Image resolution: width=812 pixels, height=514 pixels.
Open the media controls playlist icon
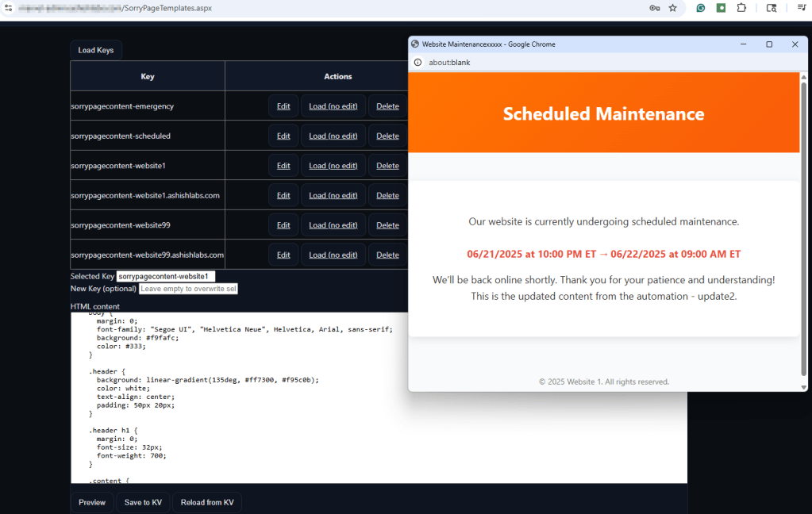(x=802, y=8)
